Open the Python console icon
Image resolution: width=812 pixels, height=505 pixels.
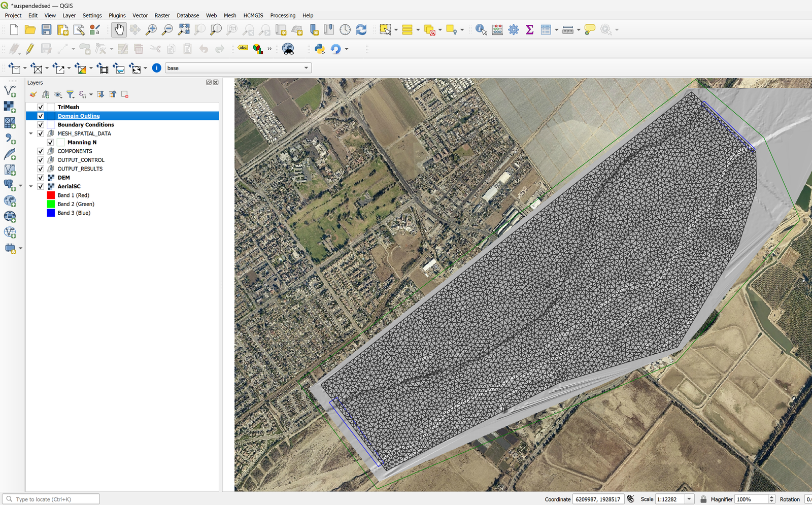click(320, 49)
